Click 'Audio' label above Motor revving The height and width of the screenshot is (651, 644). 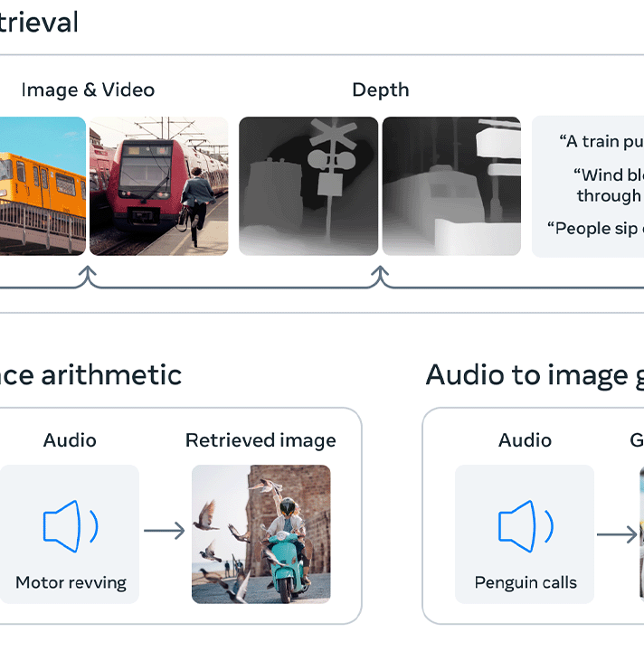(x=70, y=440)
